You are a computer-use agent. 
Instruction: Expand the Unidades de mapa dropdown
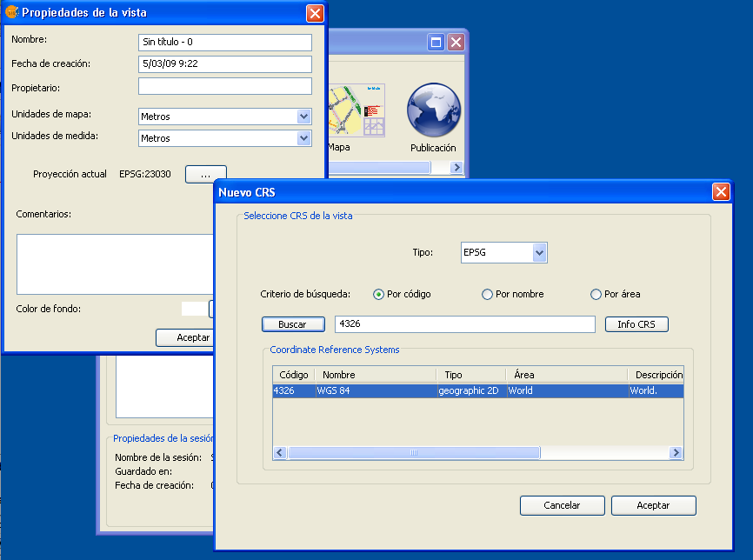[303, 117]
